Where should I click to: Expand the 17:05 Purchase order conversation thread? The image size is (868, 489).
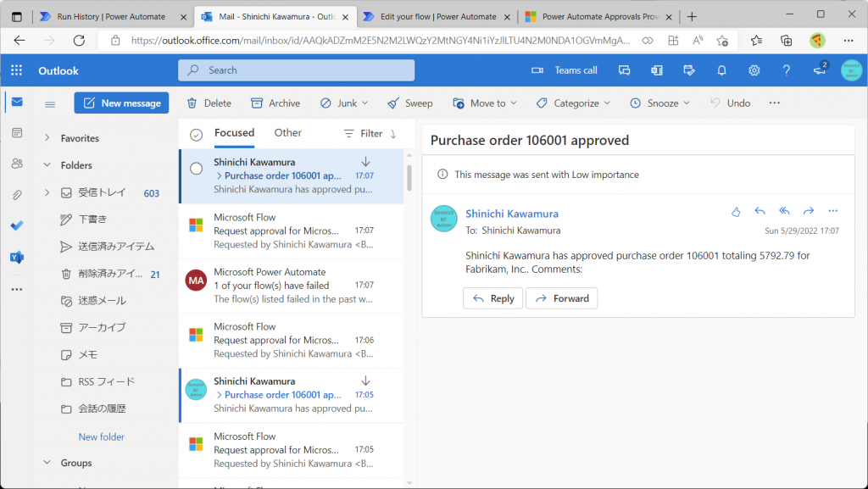pos(220,395)
